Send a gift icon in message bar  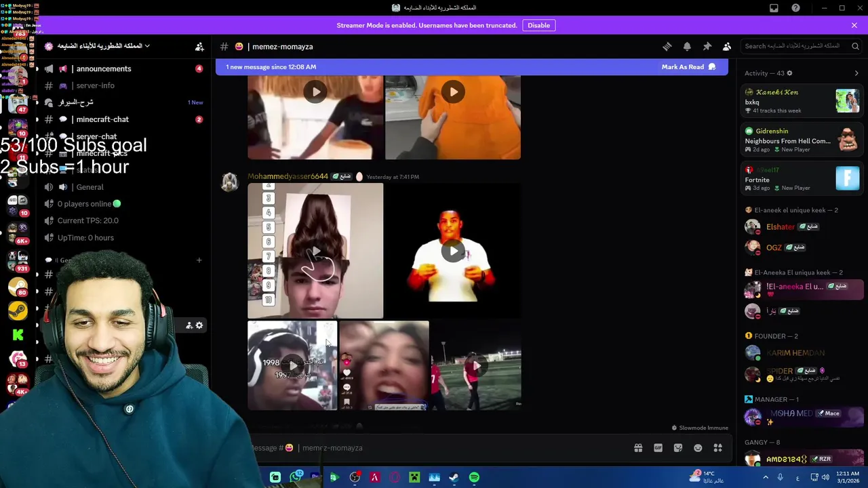[x=638, y=448]
